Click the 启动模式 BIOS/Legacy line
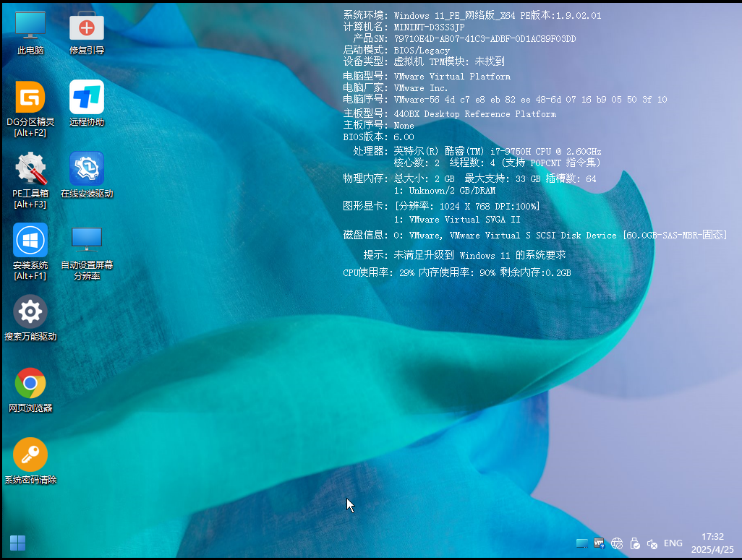Image resolution: width=742 pixels, height=560 pixels. click(x=396, y=50)
